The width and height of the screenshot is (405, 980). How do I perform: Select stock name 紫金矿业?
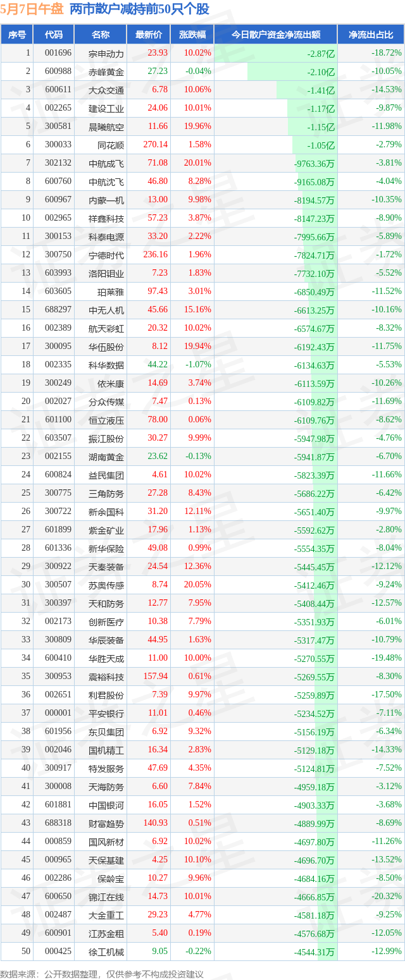pyautogui.click(x=106, y=530)
